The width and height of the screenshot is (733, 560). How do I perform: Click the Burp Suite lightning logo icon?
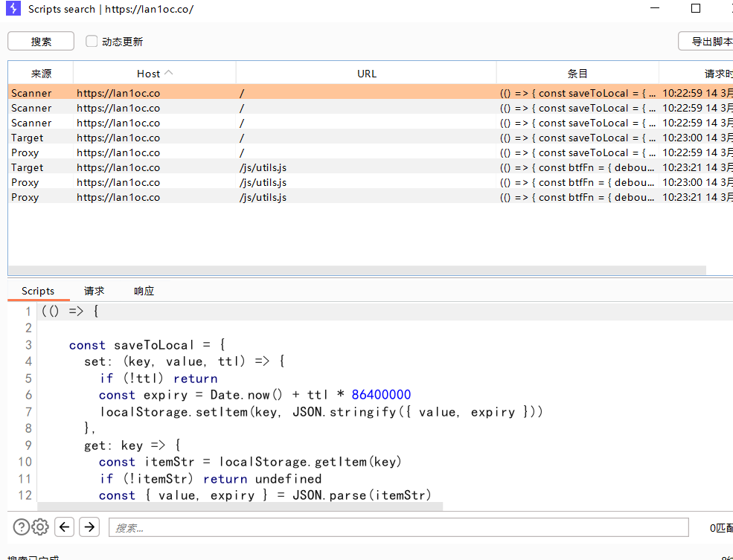tap(13, 9)
